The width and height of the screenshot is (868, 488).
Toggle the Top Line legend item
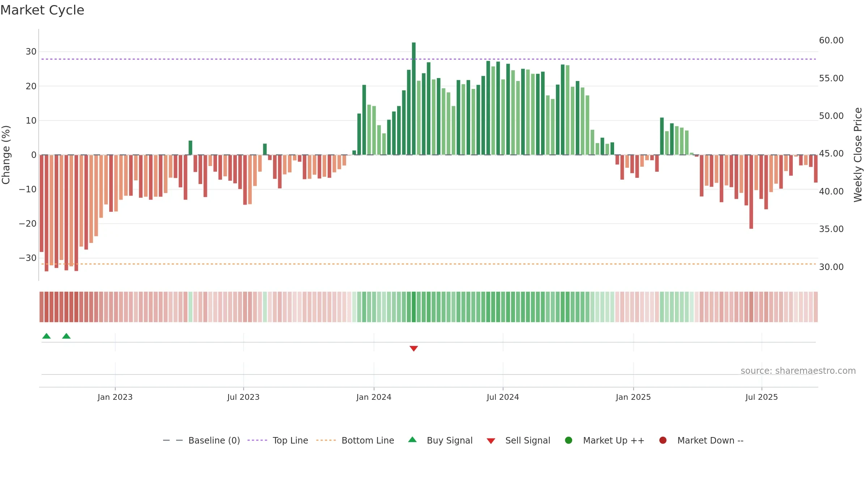(x=278, y=440)
